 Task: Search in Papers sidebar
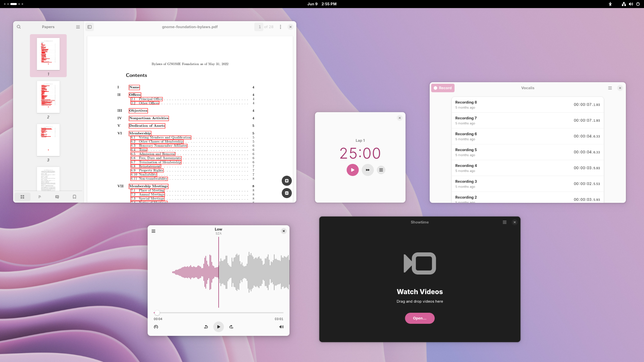(19, 27)
